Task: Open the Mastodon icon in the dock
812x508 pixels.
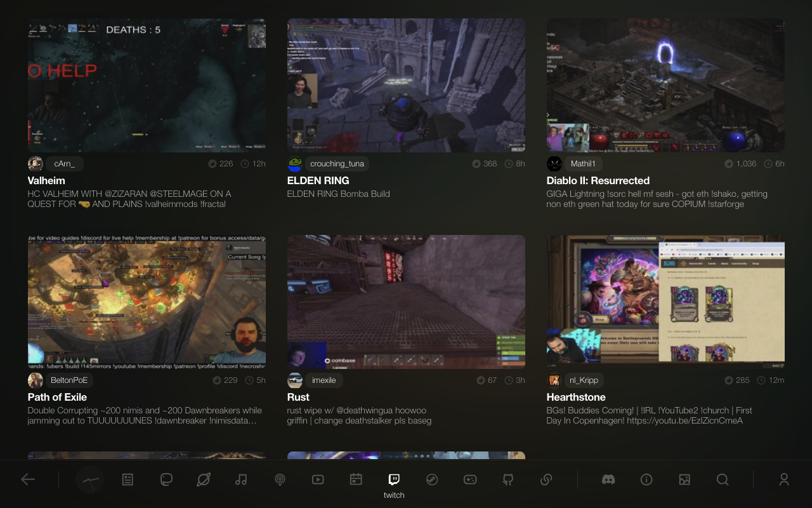Action: 166,479
